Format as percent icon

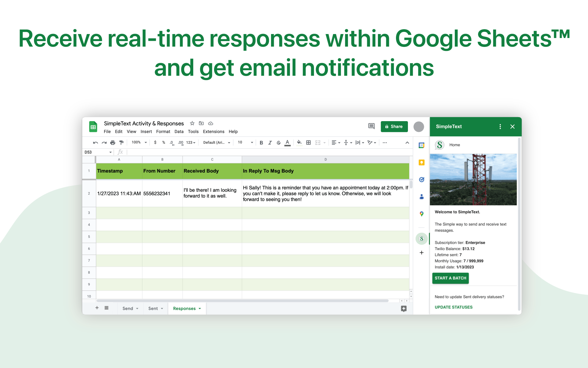point(164,142)
